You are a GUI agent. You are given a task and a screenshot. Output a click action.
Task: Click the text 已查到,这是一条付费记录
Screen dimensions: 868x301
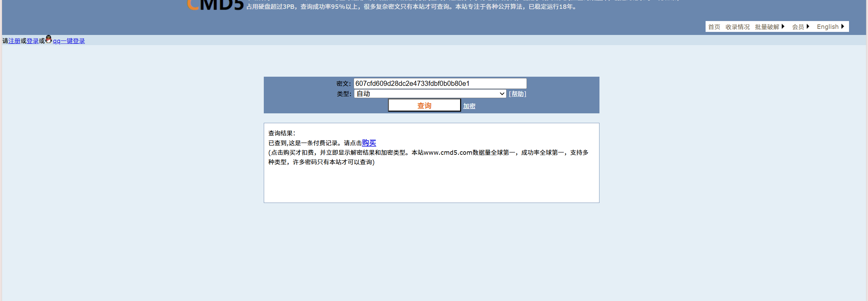303,143
